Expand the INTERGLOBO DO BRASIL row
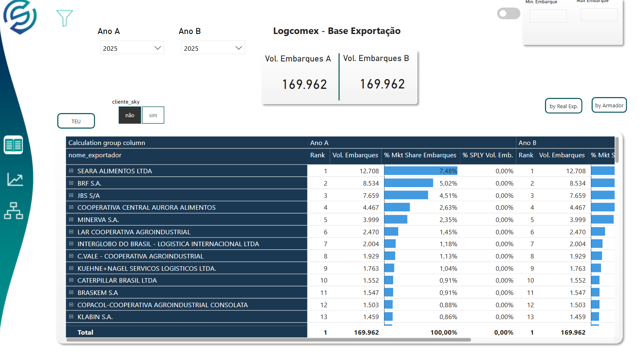 point(71,244)
